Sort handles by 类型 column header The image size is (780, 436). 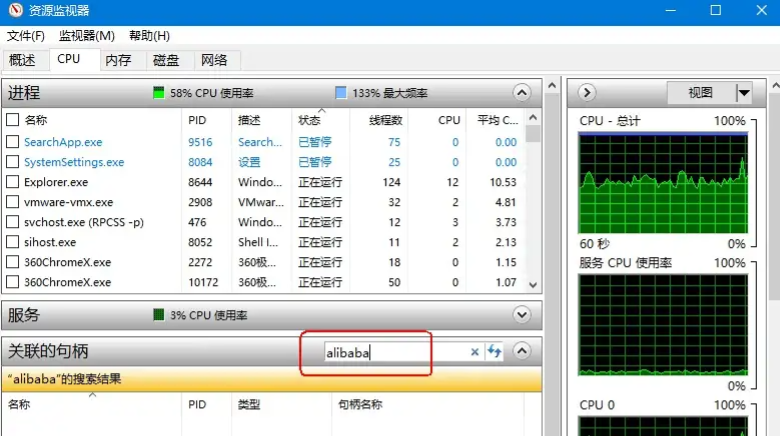(x=249, y=405)
